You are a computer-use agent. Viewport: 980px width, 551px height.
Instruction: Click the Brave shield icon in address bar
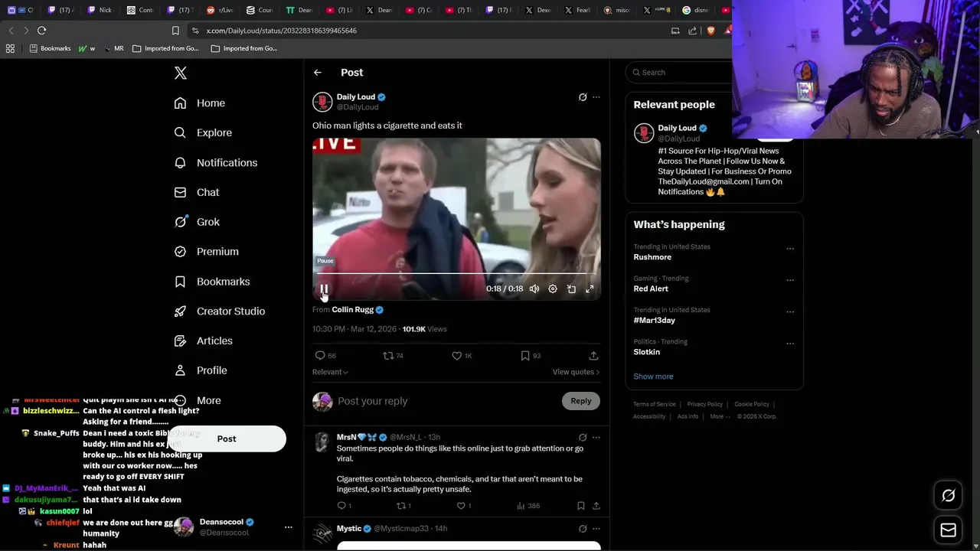point(710,31)
